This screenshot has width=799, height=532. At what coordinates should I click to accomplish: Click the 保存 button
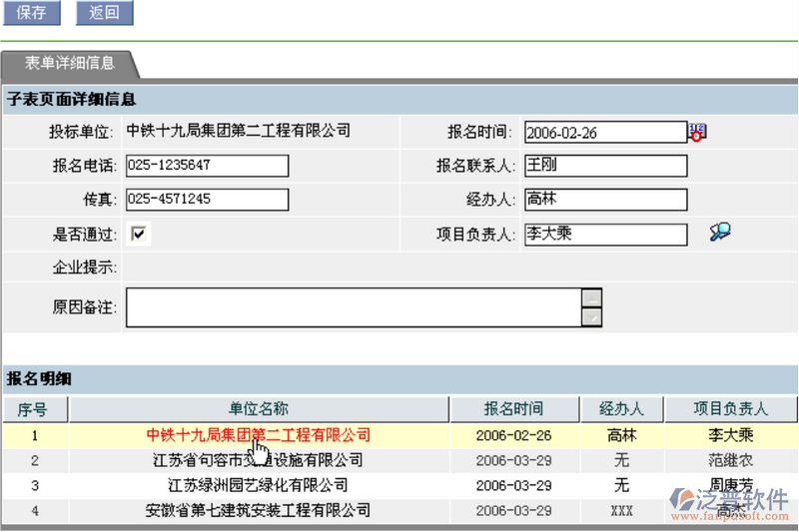pos(31,13)
